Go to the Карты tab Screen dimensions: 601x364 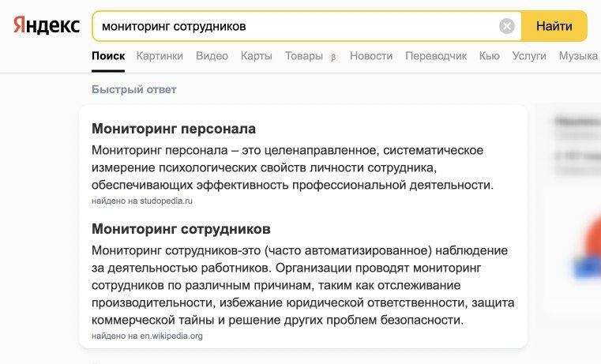coord(257,56)
